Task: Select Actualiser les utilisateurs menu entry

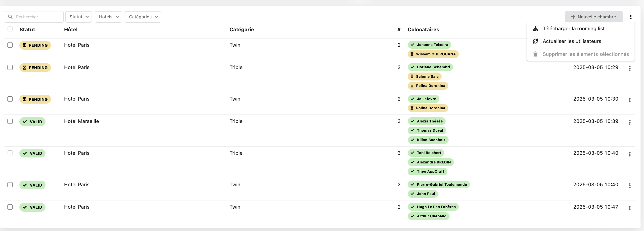Action: coord(571,41)
